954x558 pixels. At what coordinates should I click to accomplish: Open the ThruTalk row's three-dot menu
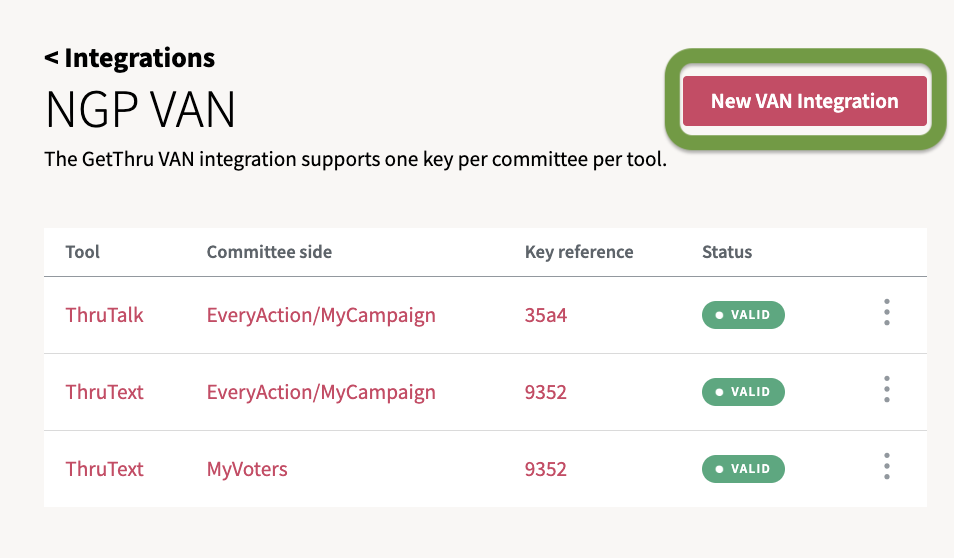coord(886,314)
